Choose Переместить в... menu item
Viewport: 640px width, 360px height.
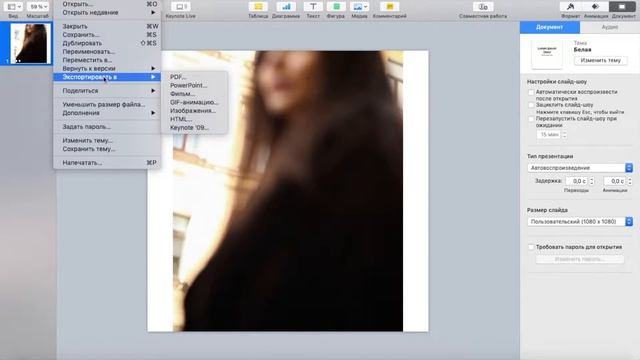pyautogui.click(x=107, y=60)
